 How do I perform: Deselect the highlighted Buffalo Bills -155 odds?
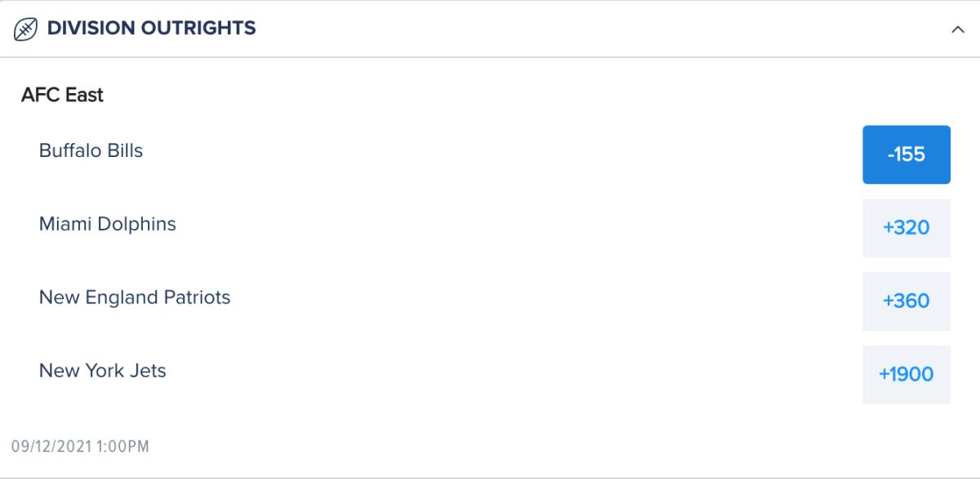coord(906,154)
